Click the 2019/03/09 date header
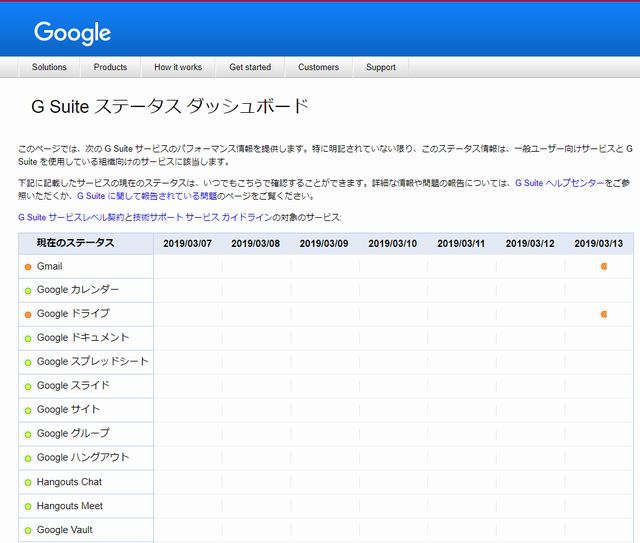This screenshot has height=543, width=640. point(324,244)
